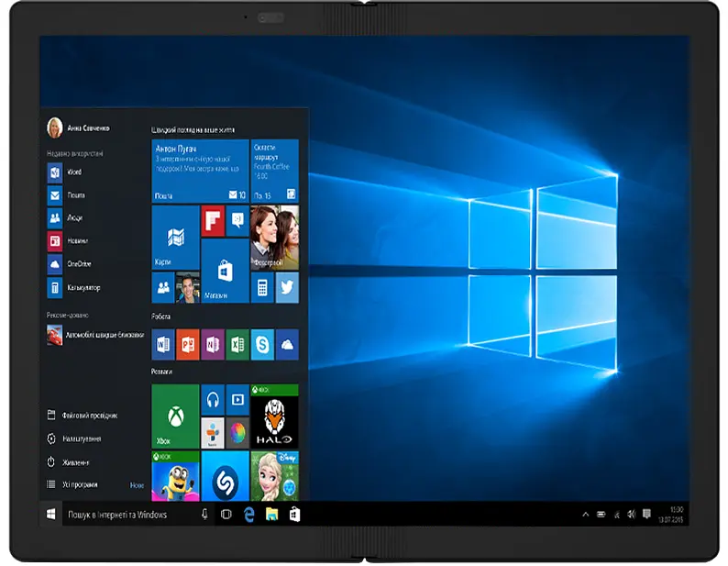Click the taskbar clock and date
Screen dimensions: 728x566
pos(671,515)
